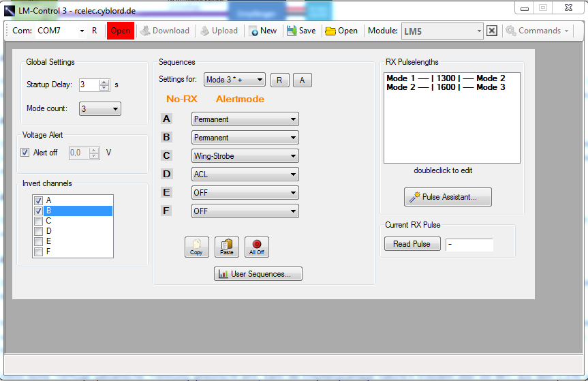Image resolution: width=588 pixels, height=381 pixels.
Task: Check Invert channel C checkbox
Action: (38, 221)
